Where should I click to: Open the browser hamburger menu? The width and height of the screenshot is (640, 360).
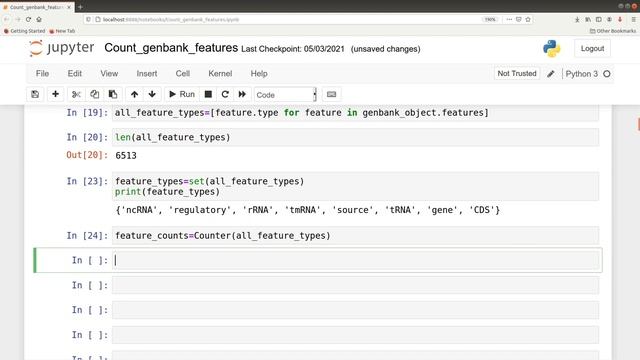(633, 19)
